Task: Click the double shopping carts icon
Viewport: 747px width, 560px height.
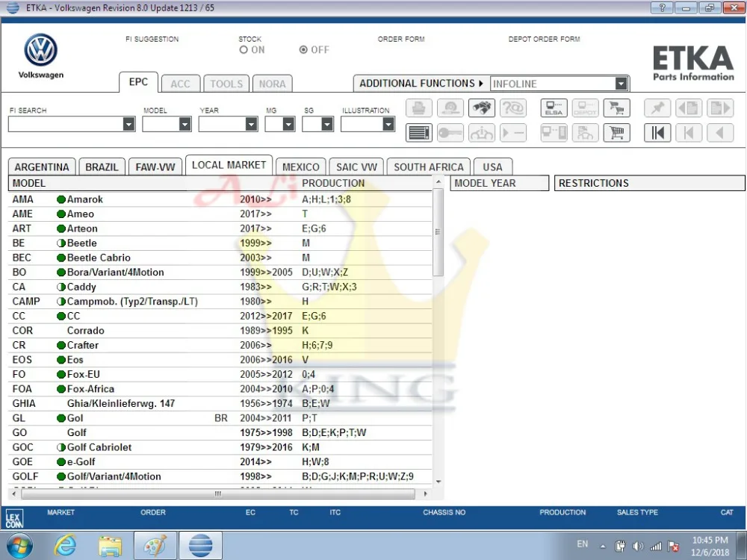Action: pos(616,108)
